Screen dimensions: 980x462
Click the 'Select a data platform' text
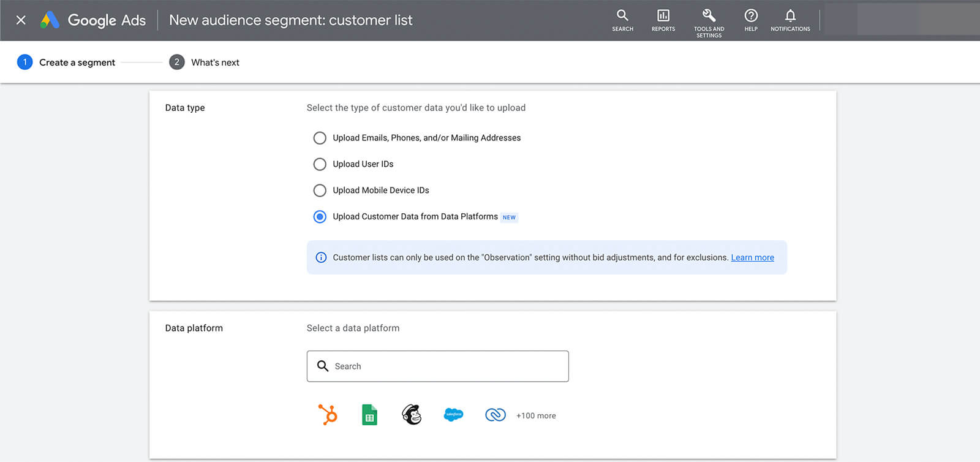tap(353, 328)
